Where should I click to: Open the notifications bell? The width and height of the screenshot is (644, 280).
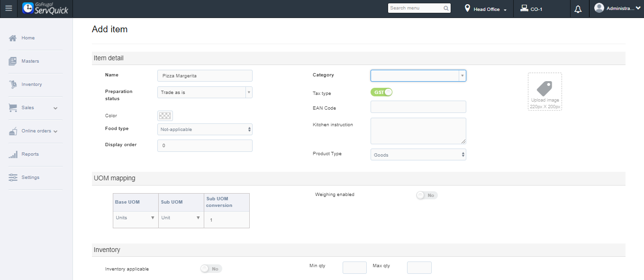(x=578, y=9)
